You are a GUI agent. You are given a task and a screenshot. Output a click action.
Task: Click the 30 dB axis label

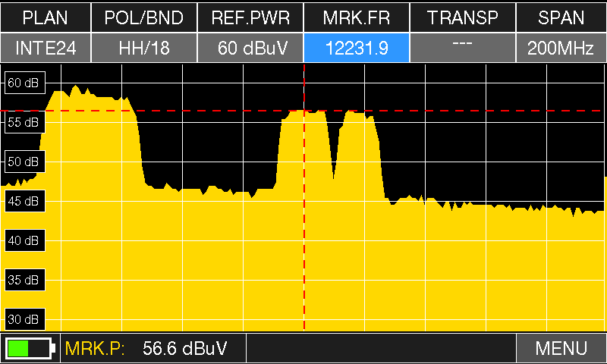(x=25, y=319)
